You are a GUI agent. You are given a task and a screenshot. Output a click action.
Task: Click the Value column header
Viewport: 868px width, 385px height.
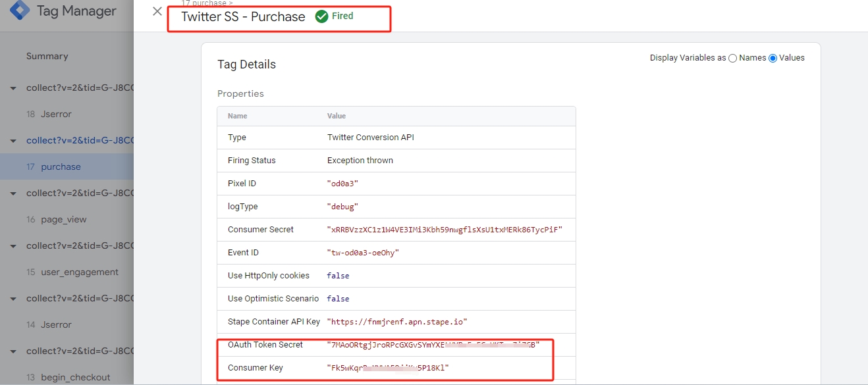(x=337, y=116)
